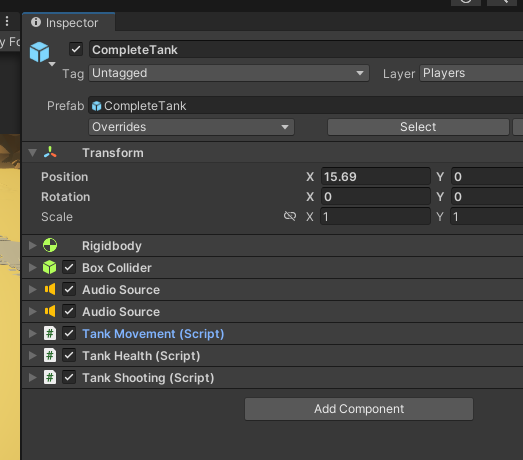Click the Rotation X axis label
The height and width of the screenshot is (460, 523).
click(x=310, y=197)
